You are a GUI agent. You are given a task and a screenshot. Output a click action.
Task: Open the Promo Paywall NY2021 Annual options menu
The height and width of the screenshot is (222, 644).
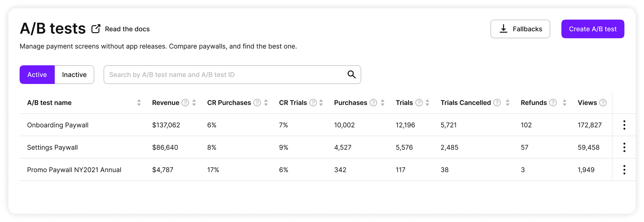[x=624, y=170]
